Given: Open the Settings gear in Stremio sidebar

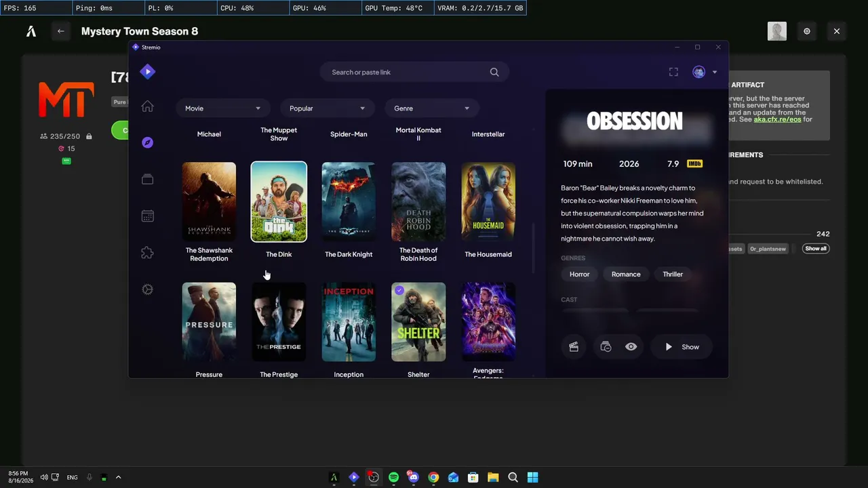Looking at the screenshot, I should 147,289.
